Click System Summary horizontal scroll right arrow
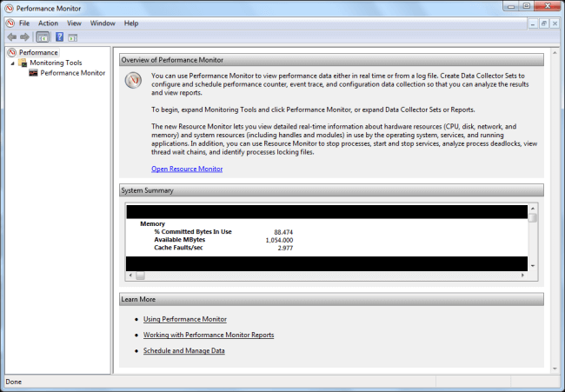This screenshot has height=392, width=565. click(x=522, y=276)
